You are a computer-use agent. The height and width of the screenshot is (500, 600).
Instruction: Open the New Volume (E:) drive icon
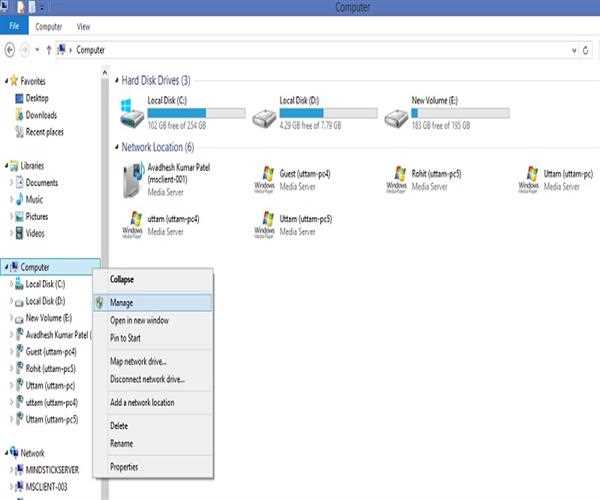point(396,118)
